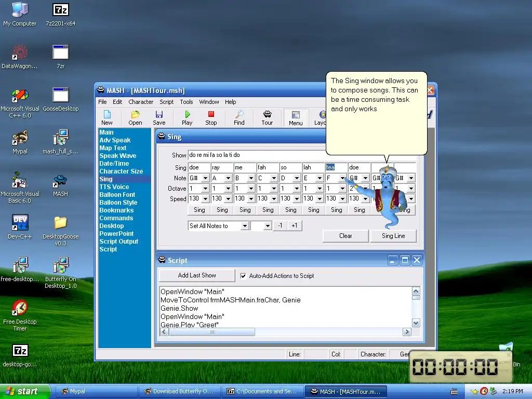This screenshot has width=532, height=399.
Task: Select Balloon Style in the sidebar
Action: point(118,203)
